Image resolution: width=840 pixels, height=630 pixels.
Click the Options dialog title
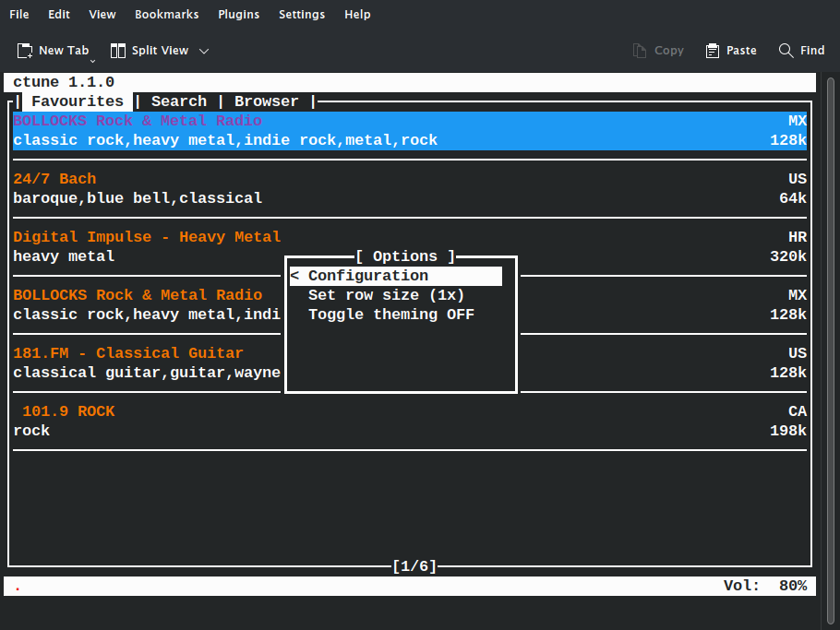(405, 256)
